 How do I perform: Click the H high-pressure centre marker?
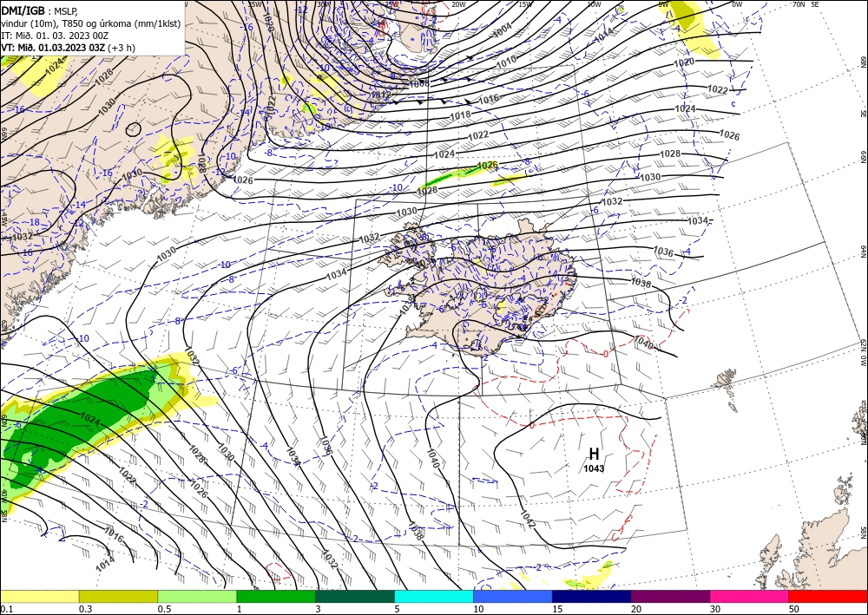tap(594, 454)
